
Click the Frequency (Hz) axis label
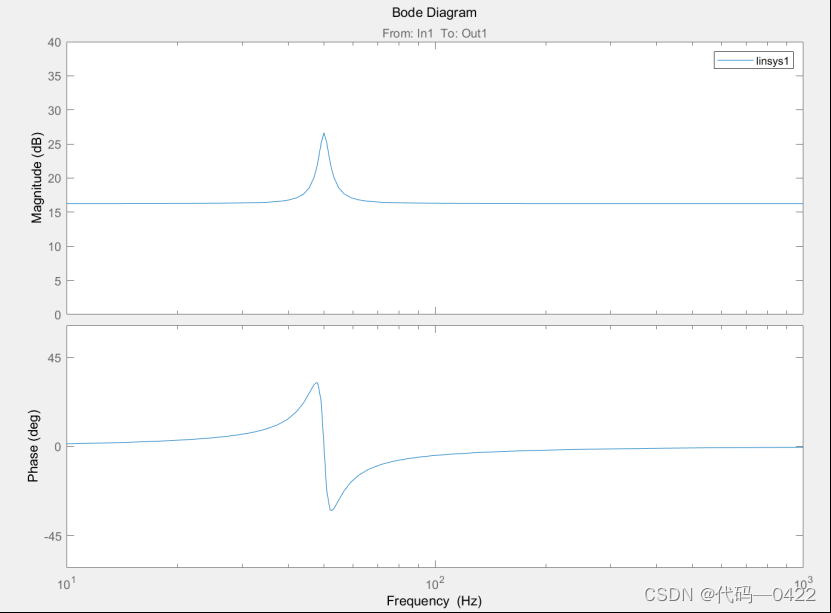(x=434, y=601)
